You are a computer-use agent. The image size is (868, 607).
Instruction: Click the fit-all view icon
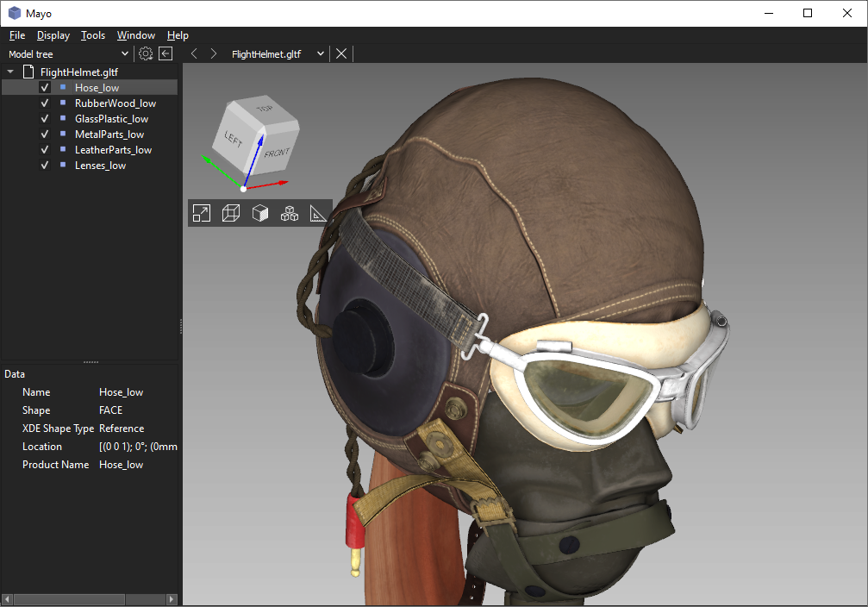202,213
